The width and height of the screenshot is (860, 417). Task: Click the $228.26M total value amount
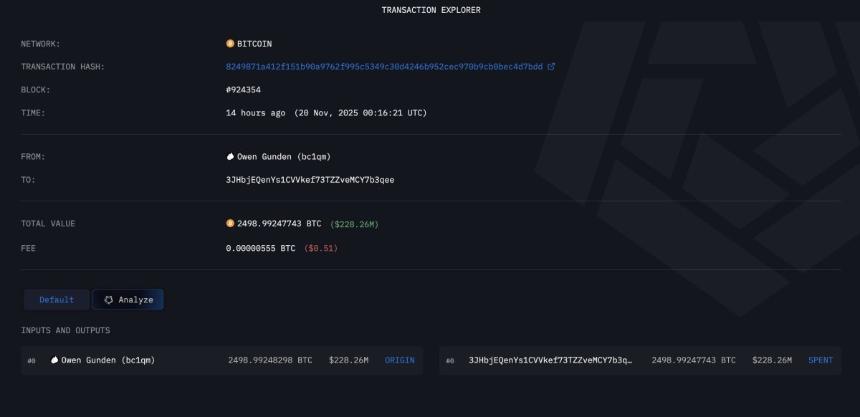[x=354, y=224]
